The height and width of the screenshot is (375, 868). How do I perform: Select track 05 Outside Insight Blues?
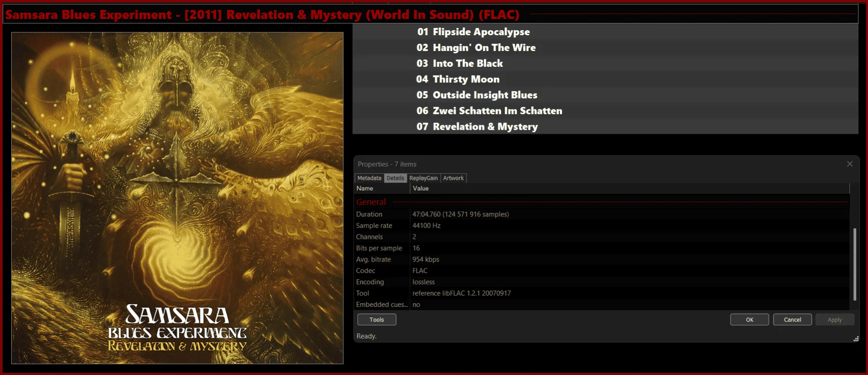click(x=605, y=95)
